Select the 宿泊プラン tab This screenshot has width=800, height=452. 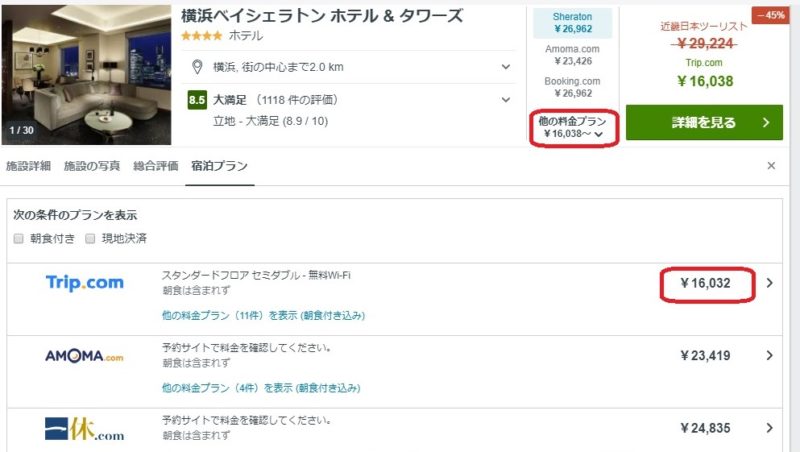(x=219, y=166)
